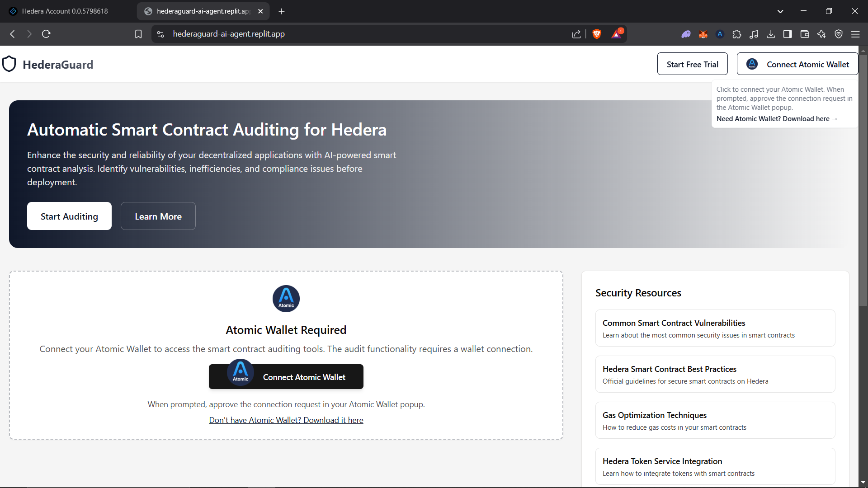Viewport: 868px width, 488px height.
Task: Click the Atomic Wallet Required heading
Action: (286, 330)
